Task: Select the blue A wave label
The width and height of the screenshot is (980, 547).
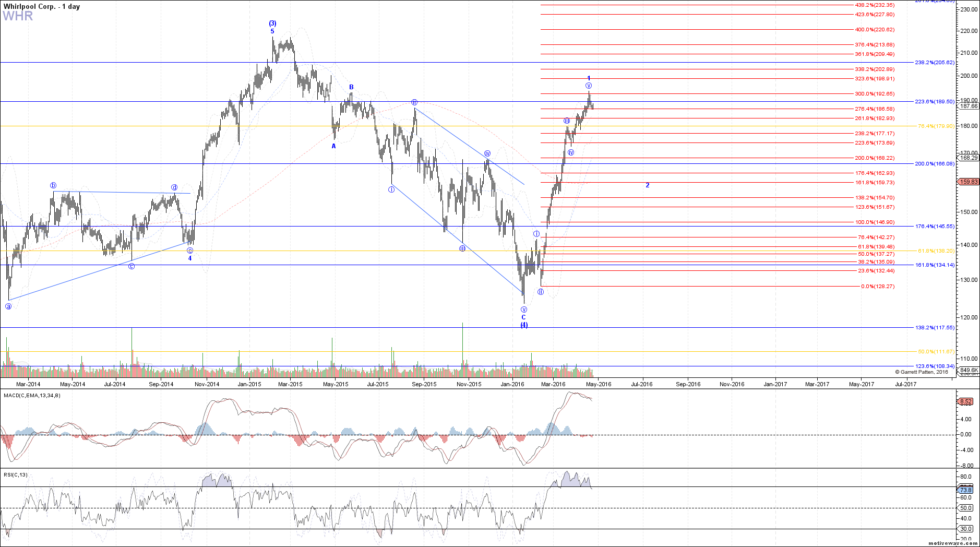Action: tap(334, 146)
